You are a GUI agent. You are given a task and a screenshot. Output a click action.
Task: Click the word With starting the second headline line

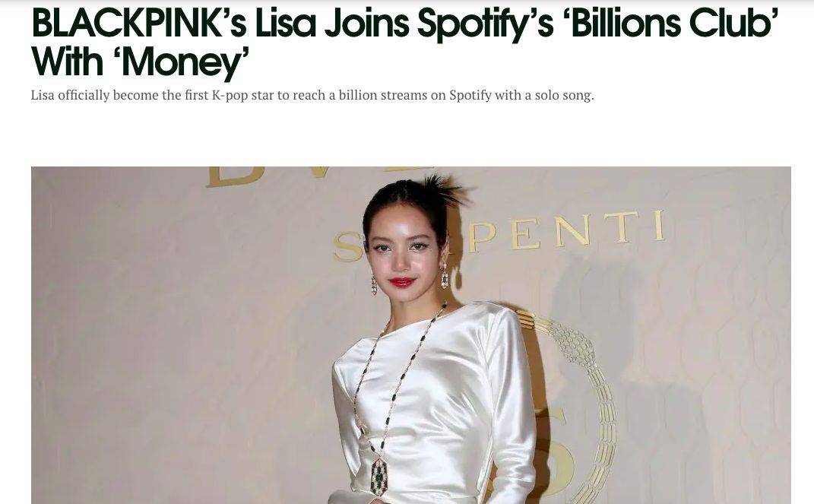[x=68, y=62]
